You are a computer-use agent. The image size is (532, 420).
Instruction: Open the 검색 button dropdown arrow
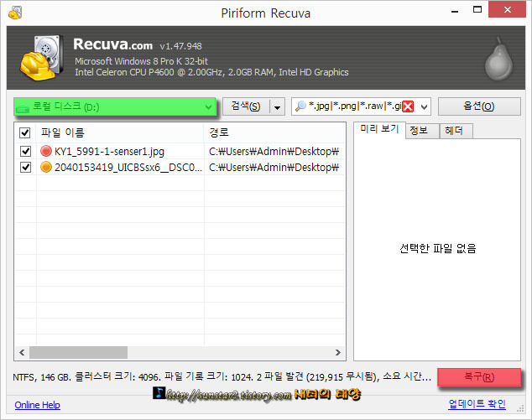click(x=277, y=107)
